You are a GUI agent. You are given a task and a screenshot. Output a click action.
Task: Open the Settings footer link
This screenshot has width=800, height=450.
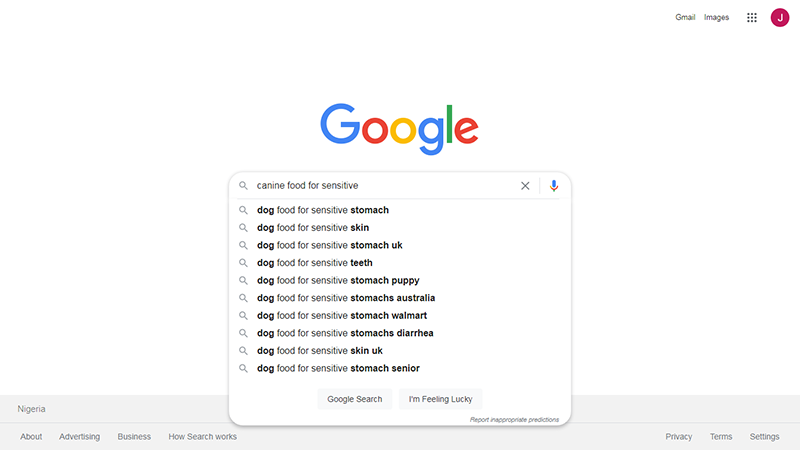point(764,436)
